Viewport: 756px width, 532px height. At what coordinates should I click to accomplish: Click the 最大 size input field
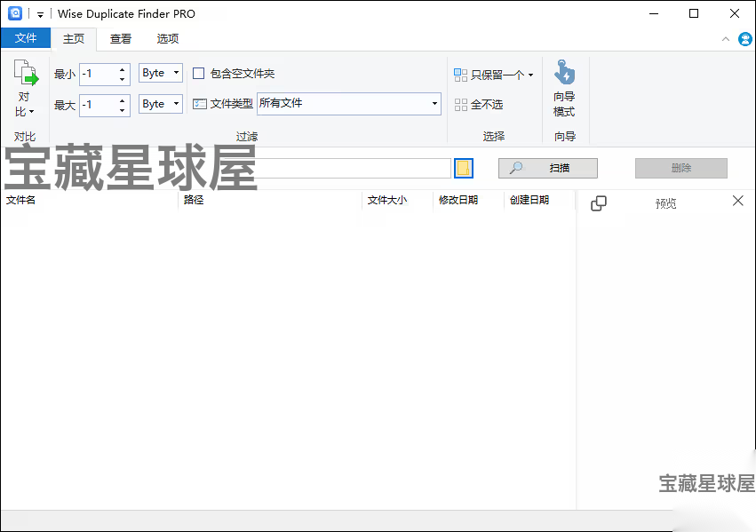pyautogui.click(x=99, y=105)
